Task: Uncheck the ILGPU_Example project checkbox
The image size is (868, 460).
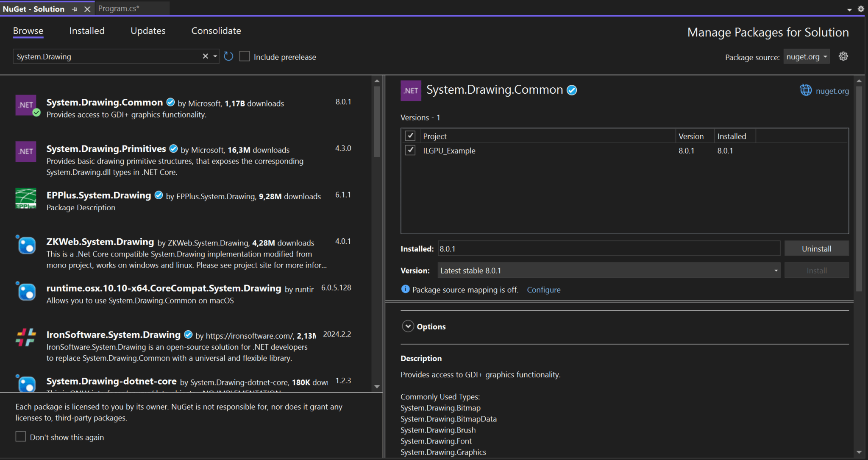Action: coord(410,150)
